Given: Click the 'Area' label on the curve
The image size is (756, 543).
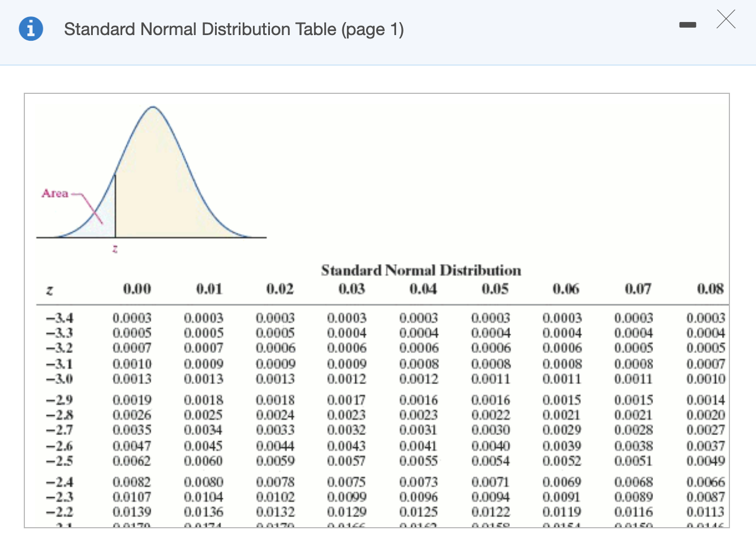Looking at the screenshot, I should 55,193.
